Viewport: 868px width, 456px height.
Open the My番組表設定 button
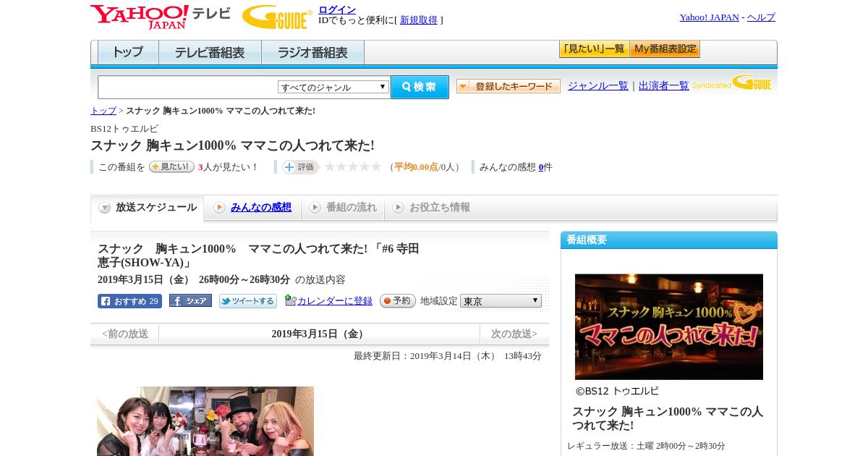665,49
